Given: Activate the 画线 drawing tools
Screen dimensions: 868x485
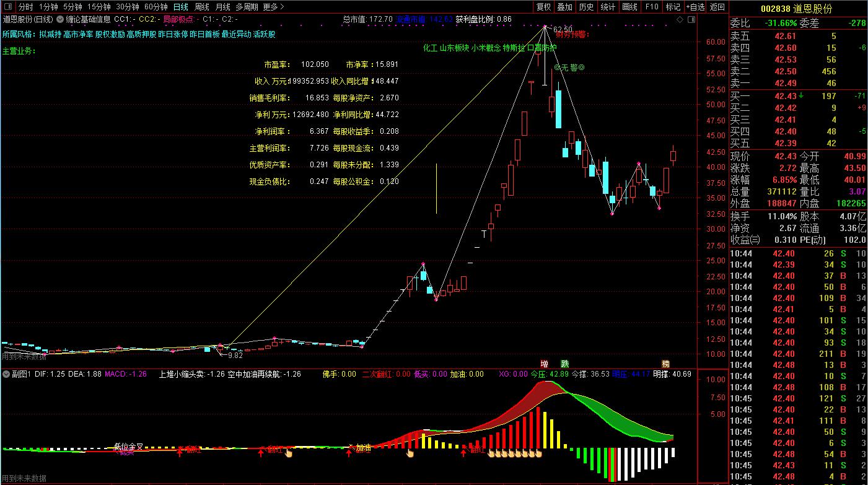Looking at the screenshot, I should click(x=629, y=7).
